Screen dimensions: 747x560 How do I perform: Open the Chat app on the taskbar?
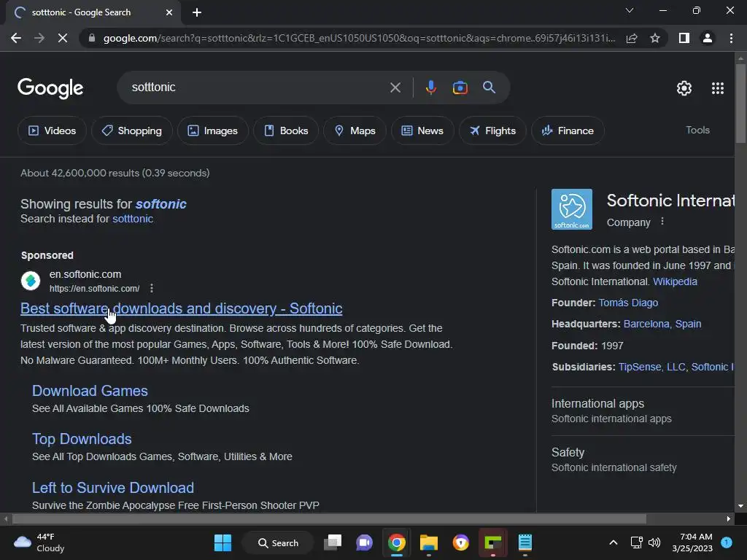click(x=365, y=542)
